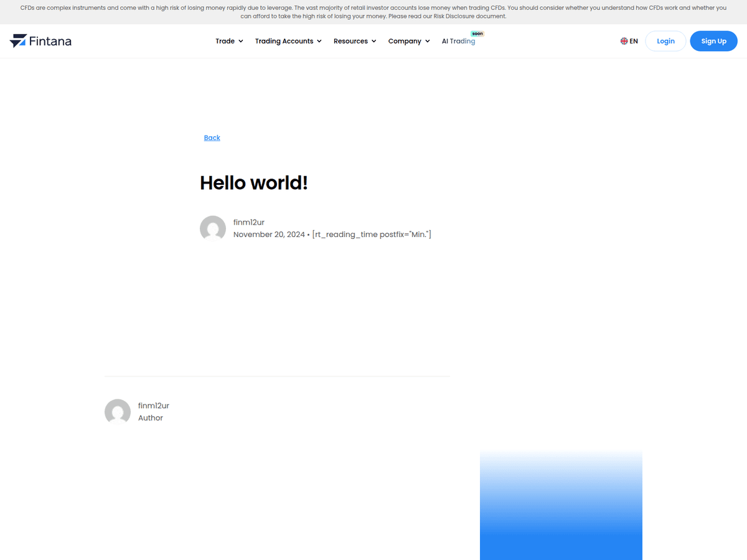Screen dimensions: 747x560
Task: Click the blue gradient banner
Action: coord(561,505)
